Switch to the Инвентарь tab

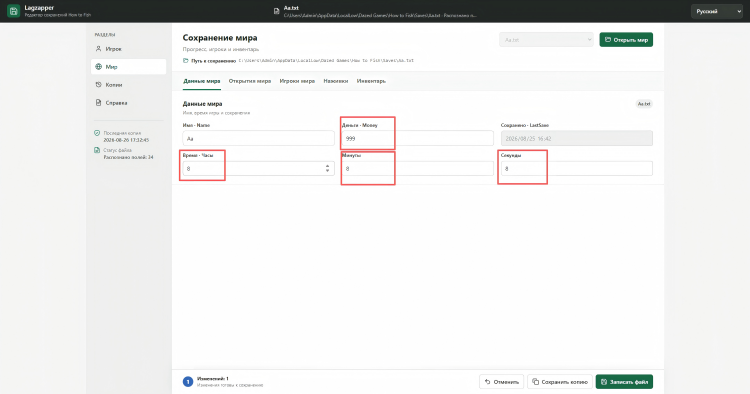(x=371, y=81)
